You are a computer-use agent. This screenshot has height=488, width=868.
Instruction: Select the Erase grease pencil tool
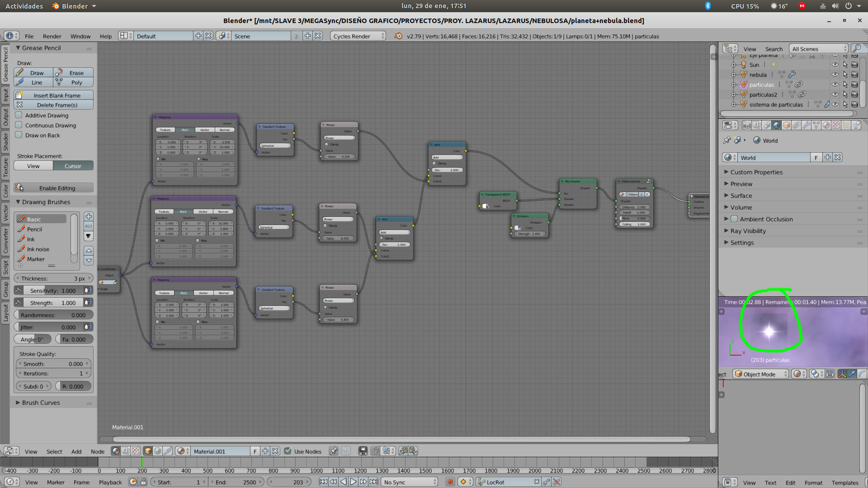(x=73, y=73)
